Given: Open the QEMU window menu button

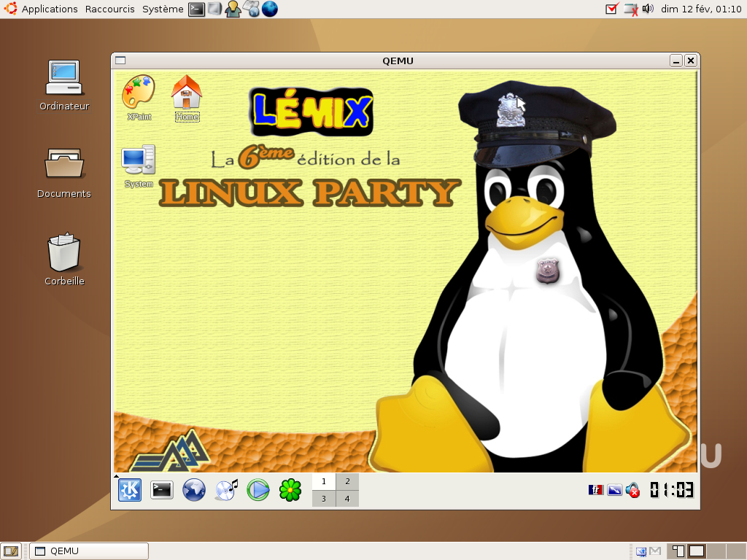Looking at the screenshot, I should click(x=120, y=61).
